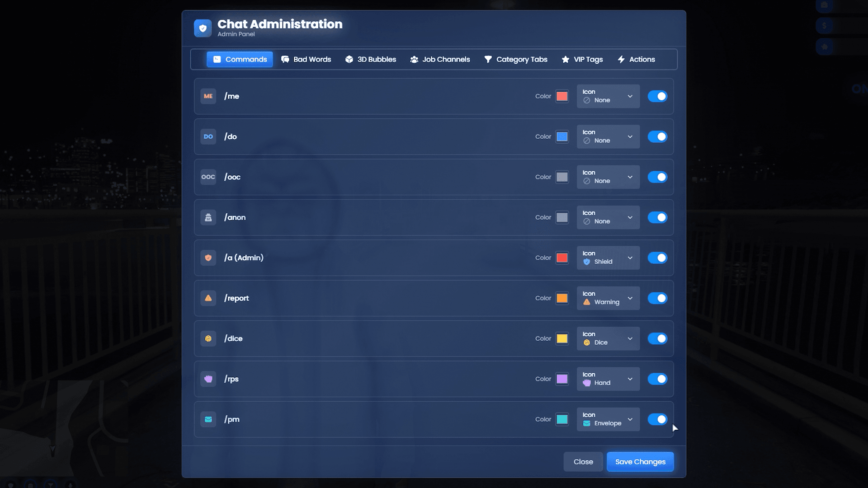Click the /do command DO icon
868x488 pixels.
[x=208, y=136]
